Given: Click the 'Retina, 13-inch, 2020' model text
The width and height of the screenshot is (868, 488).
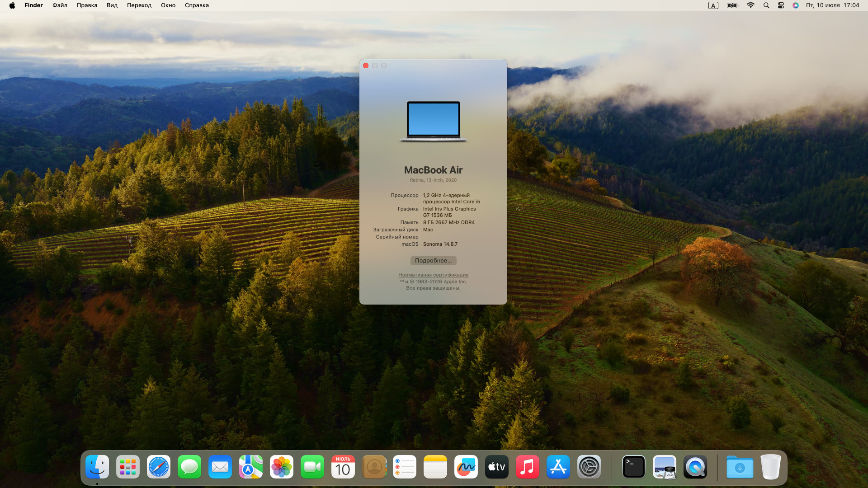Looking at the screenshot, I should pos(433,180).
